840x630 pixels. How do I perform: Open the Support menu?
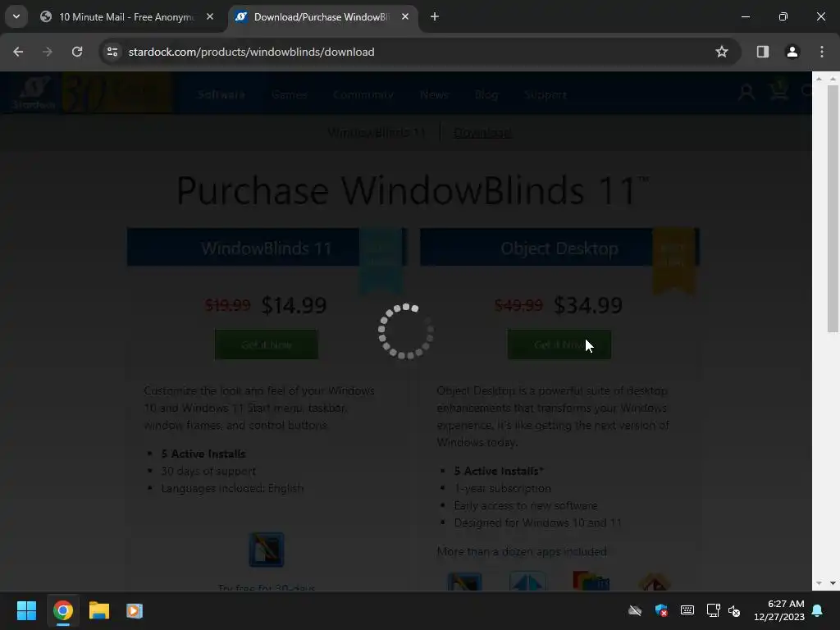coord(546,95)
